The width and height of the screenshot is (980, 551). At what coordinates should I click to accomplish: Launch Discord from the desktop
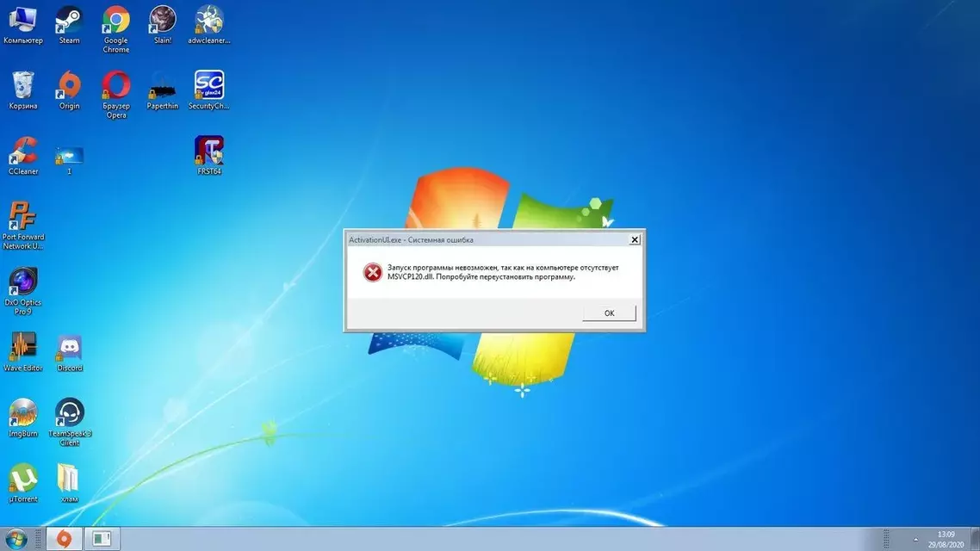(x=70, y=353)
